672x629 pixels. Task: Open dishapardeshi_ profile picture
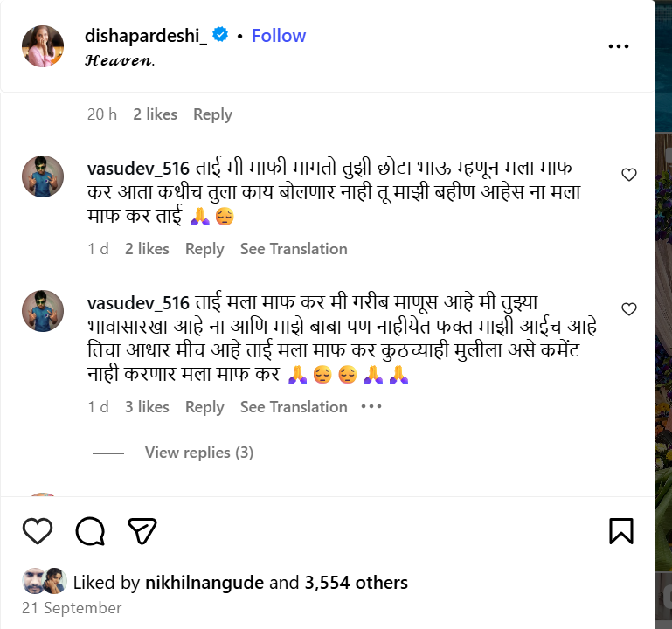click(43, 46)
